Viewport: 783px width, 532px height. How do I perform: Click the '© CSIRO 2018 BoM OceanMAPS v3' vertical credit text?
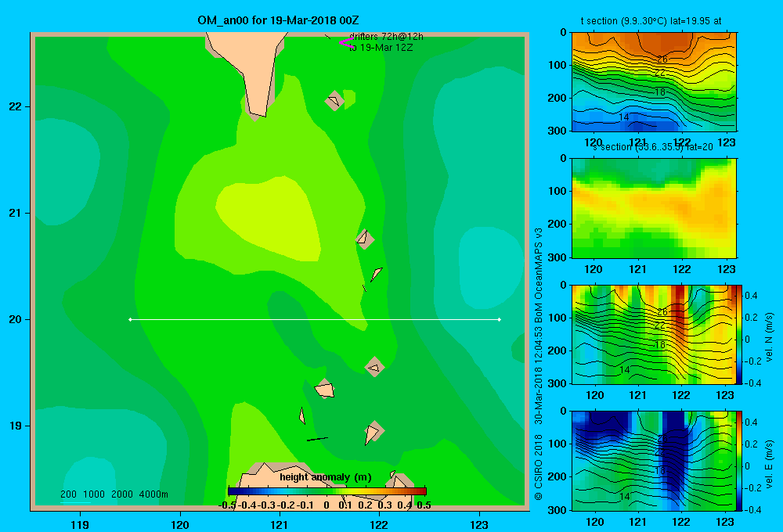[x=539, y=364]
